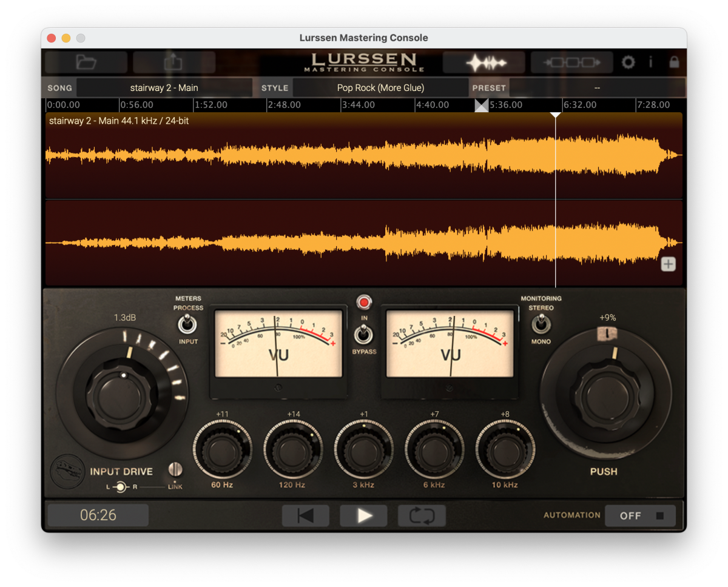Viewport: 728px width, 587px height.
Task: Click the "AUTOMATION" label
Action: [x=572, y=515]
